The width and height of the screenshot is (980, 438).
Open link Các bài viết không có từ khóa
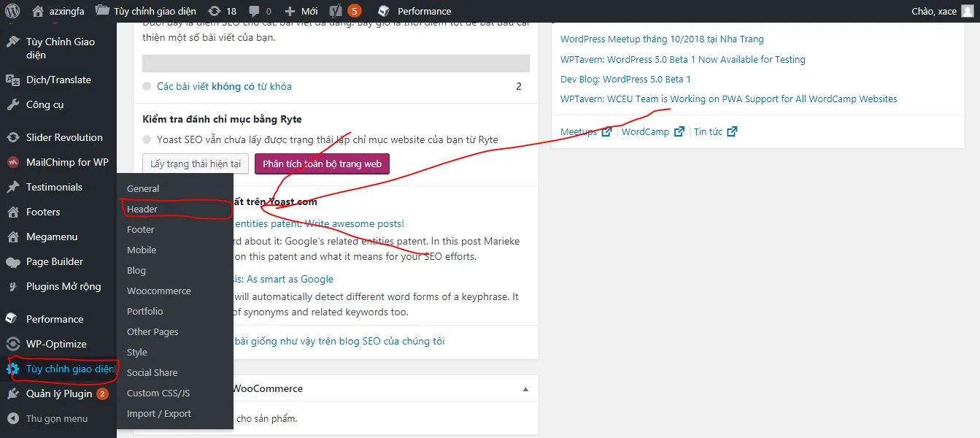(224, 86)
